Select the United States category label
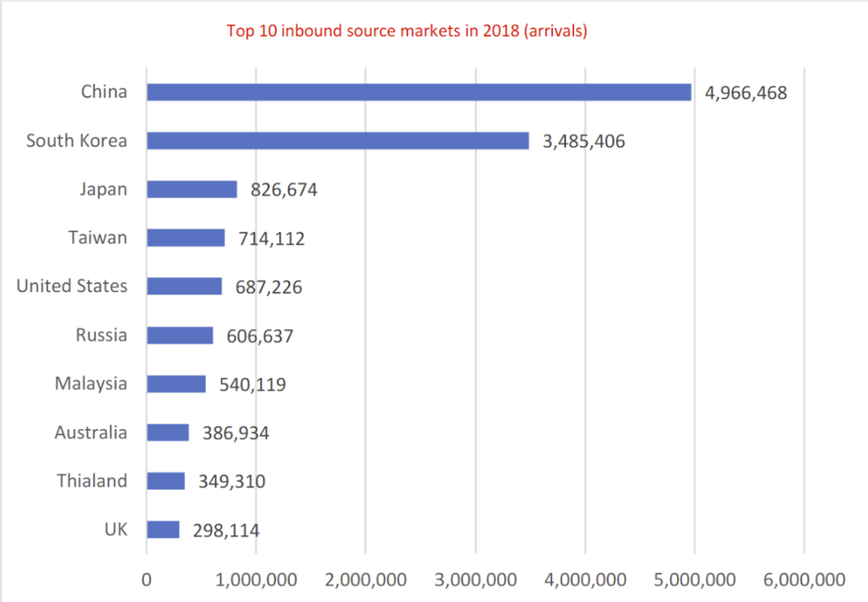 (x=72, y=286)
